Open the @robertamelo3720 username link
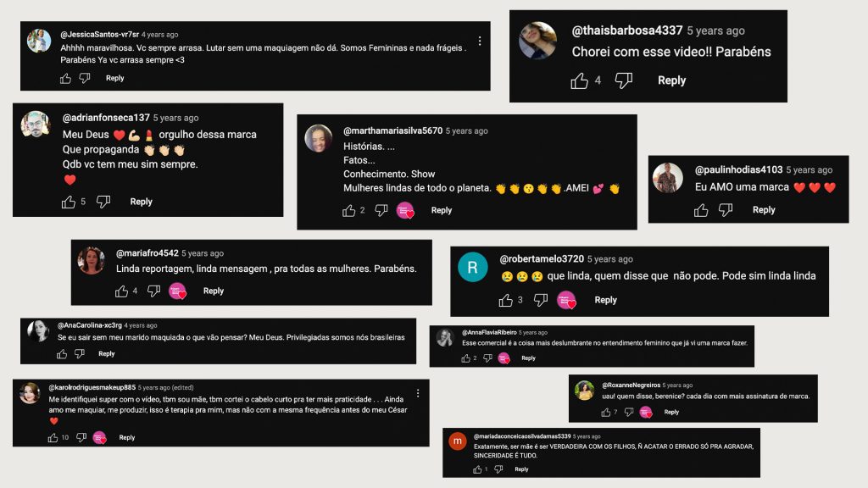This screenshot has width=868, height=488. point(542,259)
